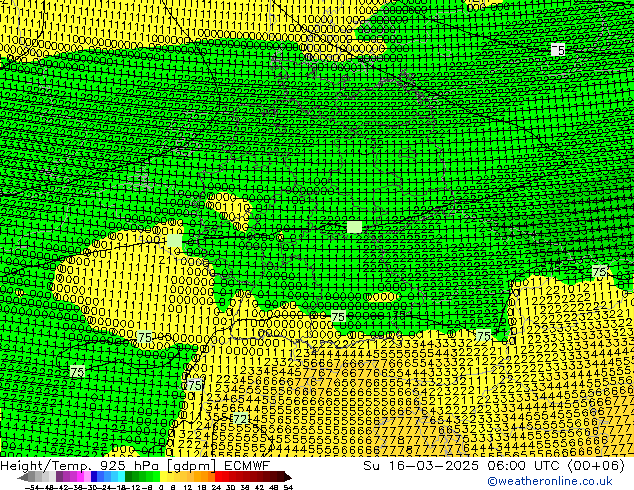Screen dimensions: 634x490
Task: Click the (00+06) forecast offset text
Action: point(596,466)
